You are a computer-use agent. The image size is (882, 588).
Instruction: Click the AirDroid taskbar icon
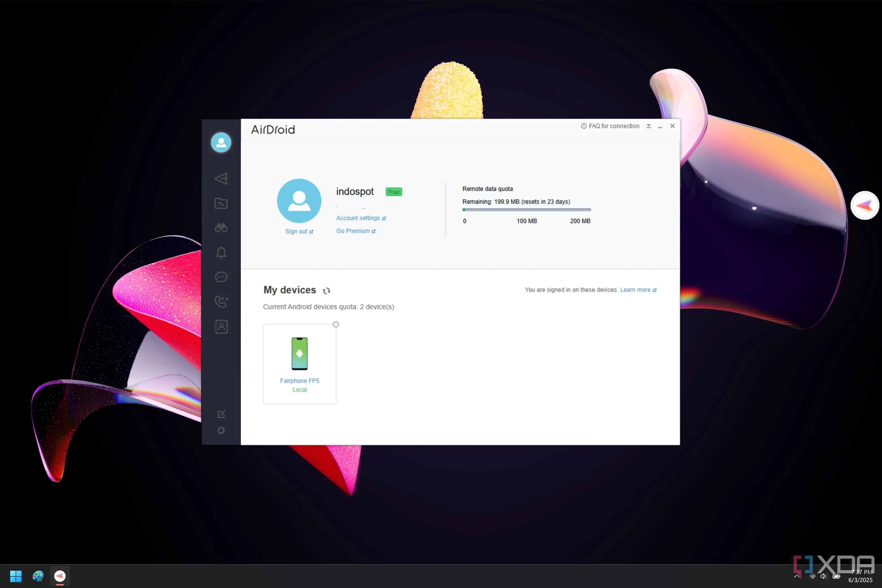pyautogui.click(x=60, y=576)
